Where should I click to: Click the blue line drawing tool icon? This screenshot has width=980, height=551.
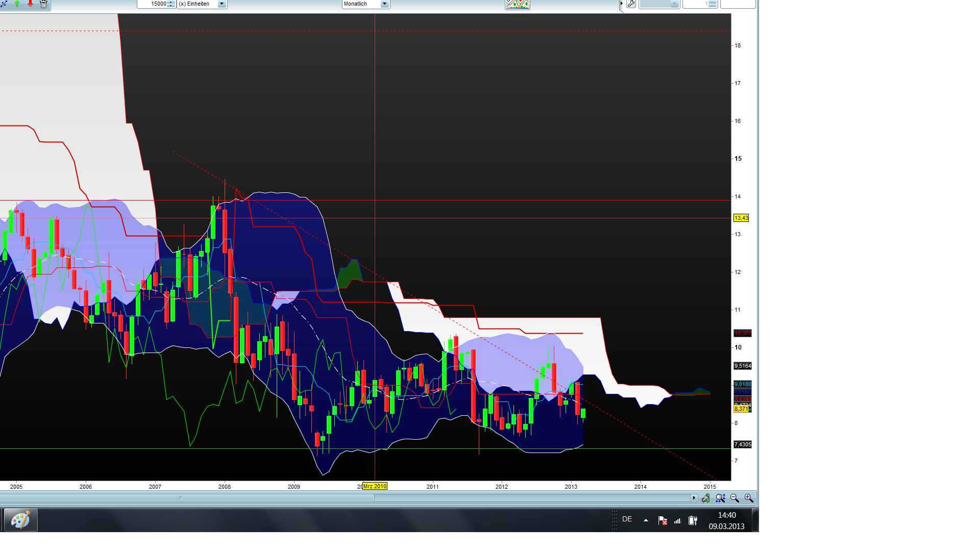pyautogui.click(x=4, y=4)
